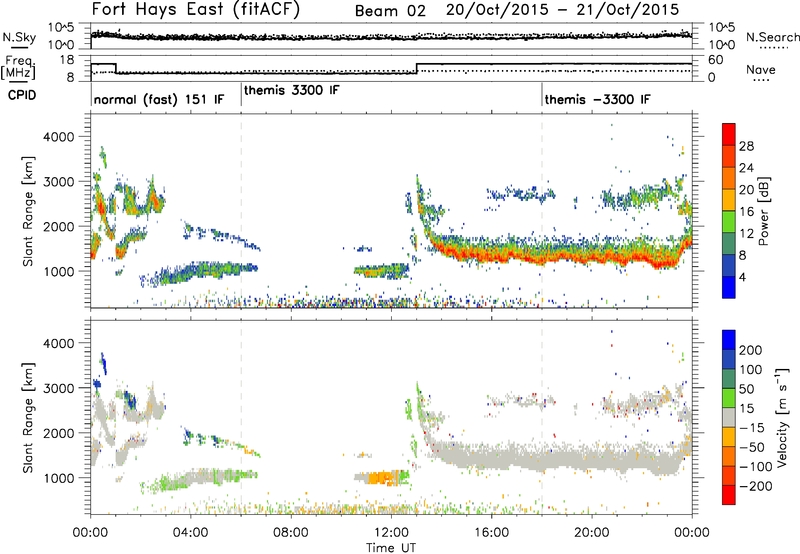Click the gray band of Velocity colorbar

pos(729,418)
